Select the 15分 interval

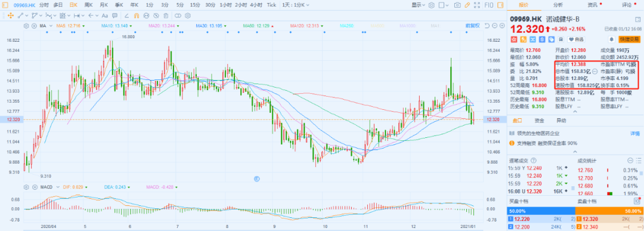click(194, 5)
